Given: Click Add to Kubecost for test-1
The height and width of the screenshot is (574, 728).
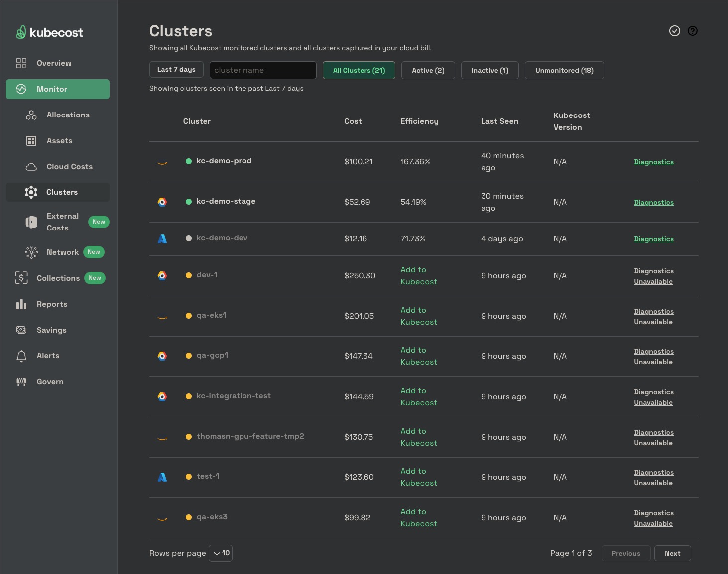Looking at the screenshot, I should click(419, 477).
